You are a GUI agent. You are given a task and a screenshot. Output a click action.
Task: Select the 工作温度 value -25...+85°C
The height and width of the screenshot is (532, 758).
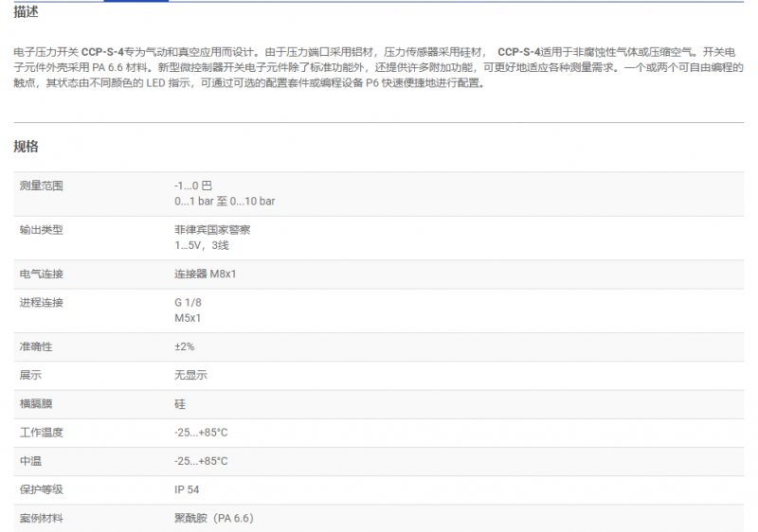201,433
